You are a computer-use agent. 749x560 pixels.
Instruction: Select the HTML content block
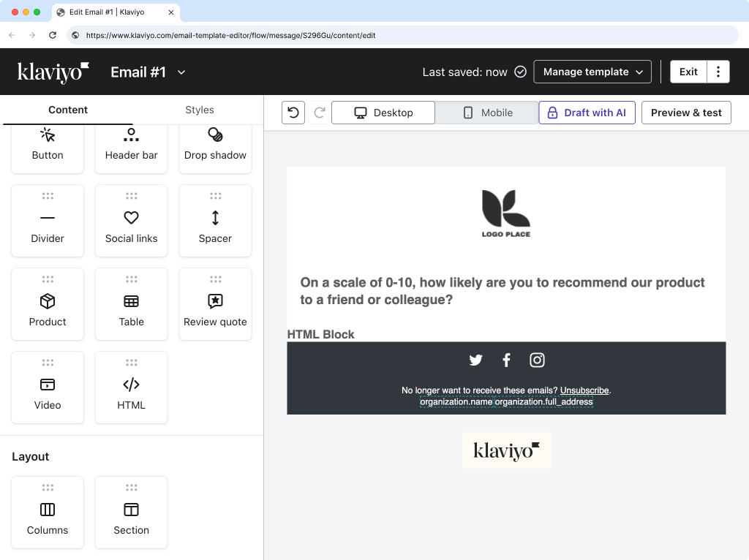point(131,387)
